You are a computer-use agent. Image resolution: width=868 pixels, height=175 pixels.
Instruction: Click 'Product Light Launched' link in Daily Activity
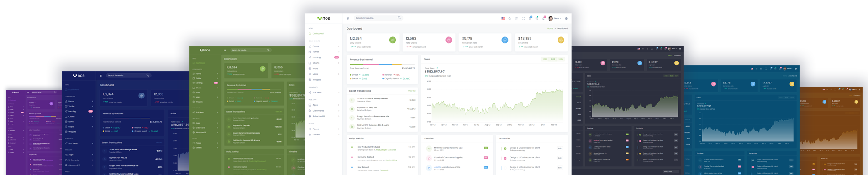(x=386, y=150)
